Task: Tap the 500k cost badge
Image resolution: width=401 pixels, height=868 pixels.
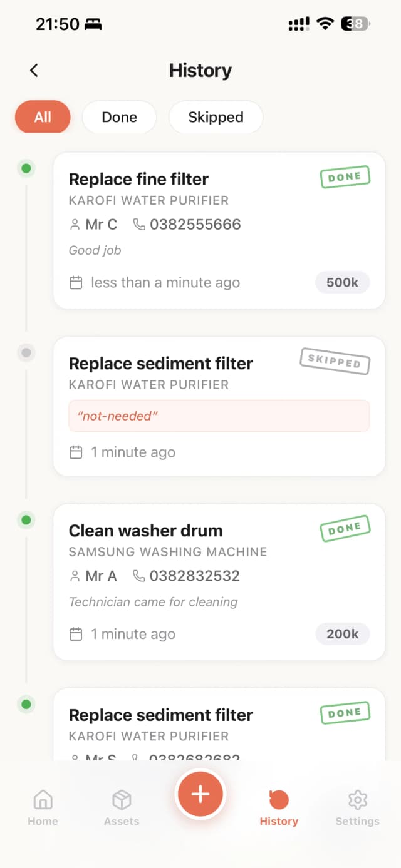Action: 342,283
